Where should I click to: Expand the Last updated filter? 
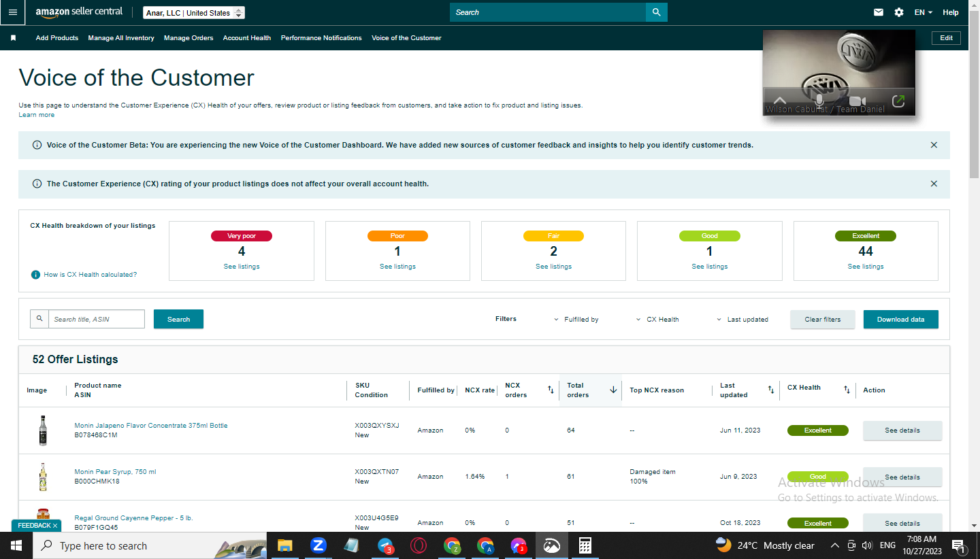[742, 319]
